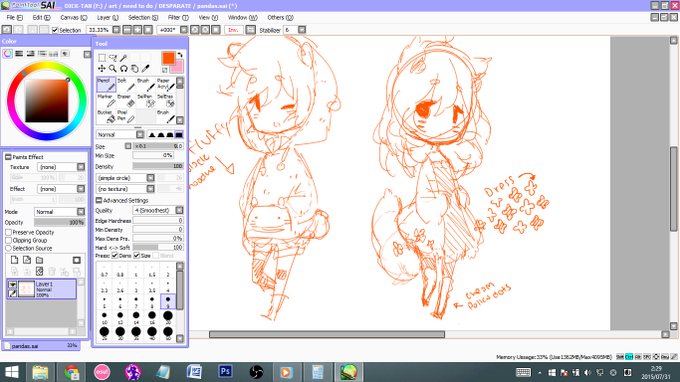Enable Clipping Group checkbox
The width and height of the screenshot is (680, 382).
(8, 240)
